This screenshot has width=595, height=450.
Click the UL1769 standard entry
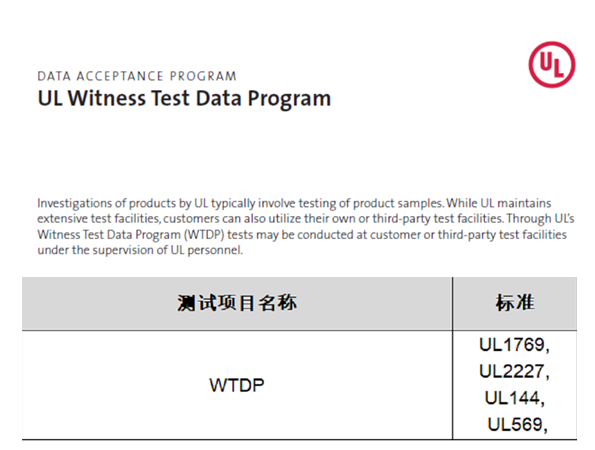click(514, 345)
